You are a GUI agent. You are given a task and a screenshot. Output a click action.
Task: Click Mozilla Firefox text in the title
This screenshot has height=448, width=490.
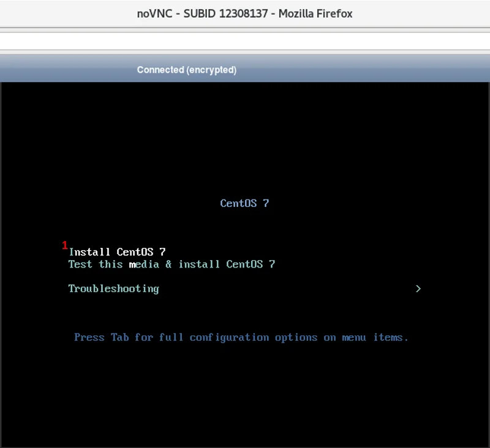tap(315, 13)
